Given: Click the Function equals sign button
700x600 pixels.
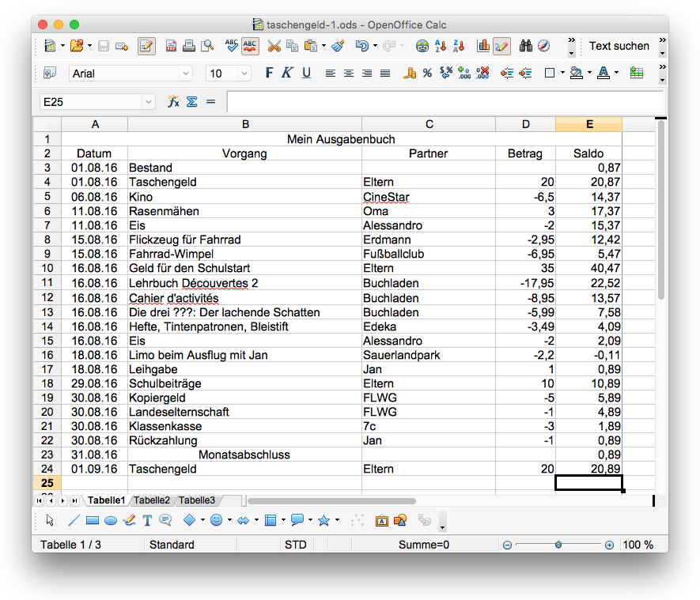Looking at the screenshot, I should [x=210, y=102].
